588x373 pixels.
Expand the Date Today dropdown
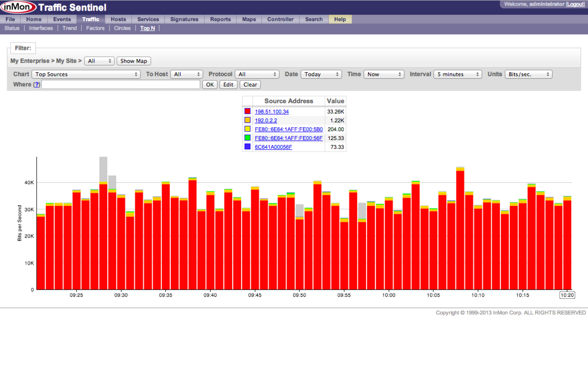(x=321, y=74)
